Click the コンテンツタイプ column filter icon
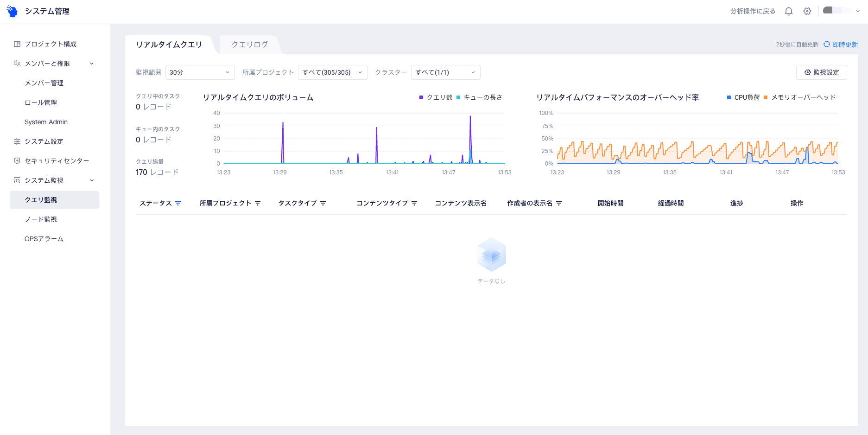 [414, 203]
